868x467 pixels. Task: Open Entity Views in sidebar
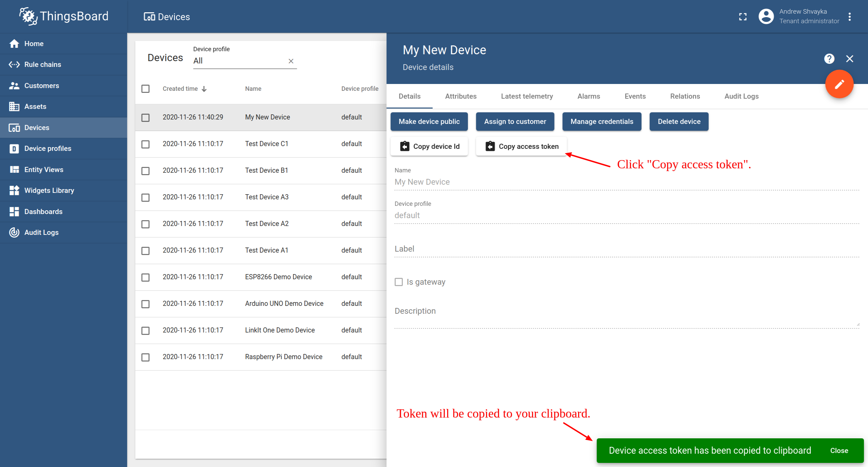44,170
